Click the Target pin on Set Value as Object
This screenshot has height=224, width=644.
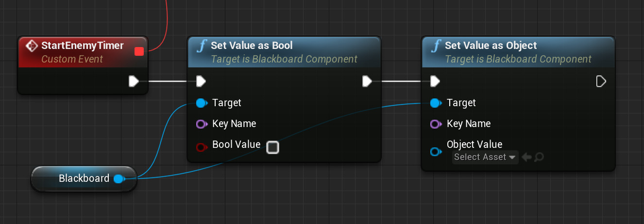point(436,103)
